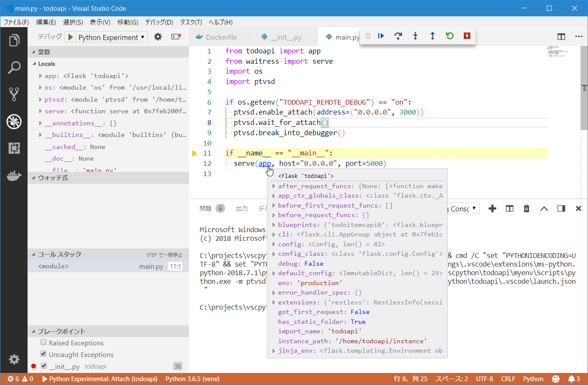Viewport: 588px width, 385px height.
Task: Expand the config variable in the hover popup
Action: 273,244
